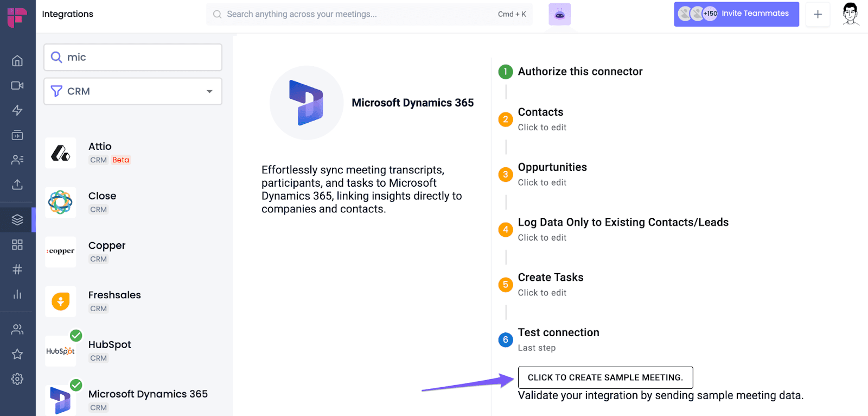Open the Test connection step
The height and width of the screenshot is (416, 868).
click(x=558, y=332)
